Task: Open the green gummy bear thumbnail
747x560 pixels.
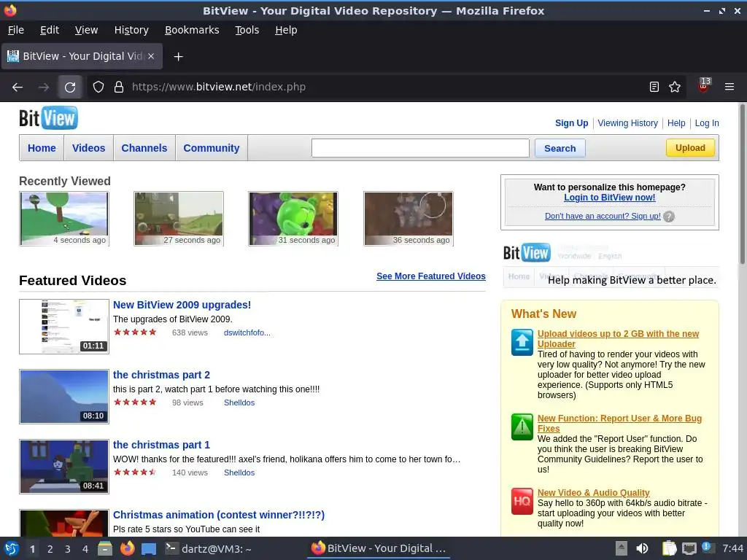Action: click(x=293, y=219)
